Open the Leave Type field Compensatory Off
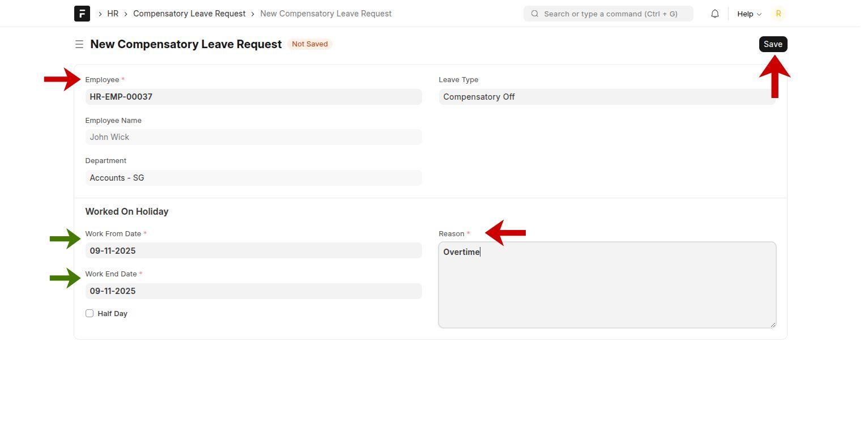The height and width of the screenshot is (439, 868). [607, 97]
